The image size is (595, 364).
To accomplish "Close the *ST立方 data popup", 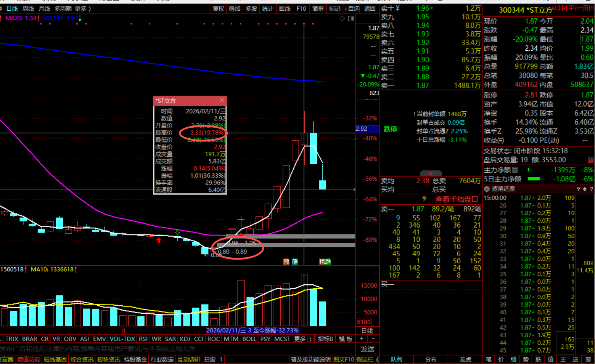I will [x=222, y=101].
